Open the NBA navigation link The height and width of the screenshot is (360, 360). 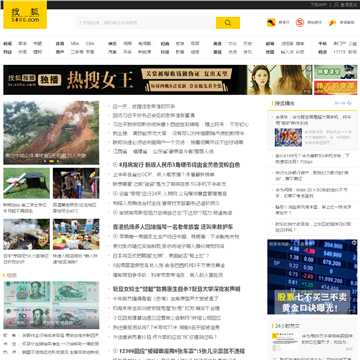75,44
